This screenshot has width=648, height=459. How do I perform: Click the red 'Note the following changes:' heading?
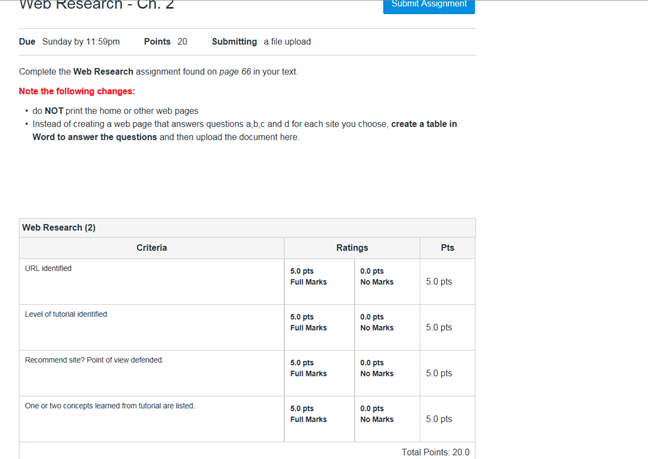[77, 91]
